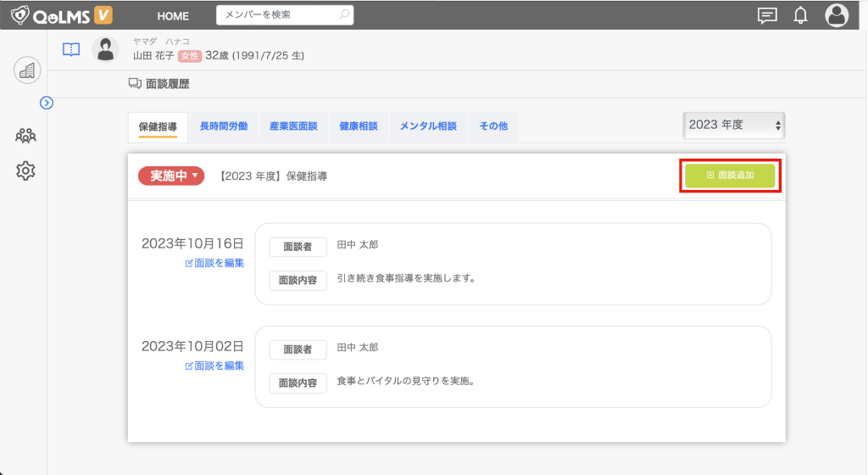The image size is (868, 475).
Task: Open the 実施中 status dropdown
Action: pyautogui.click(x=171, y=176)
